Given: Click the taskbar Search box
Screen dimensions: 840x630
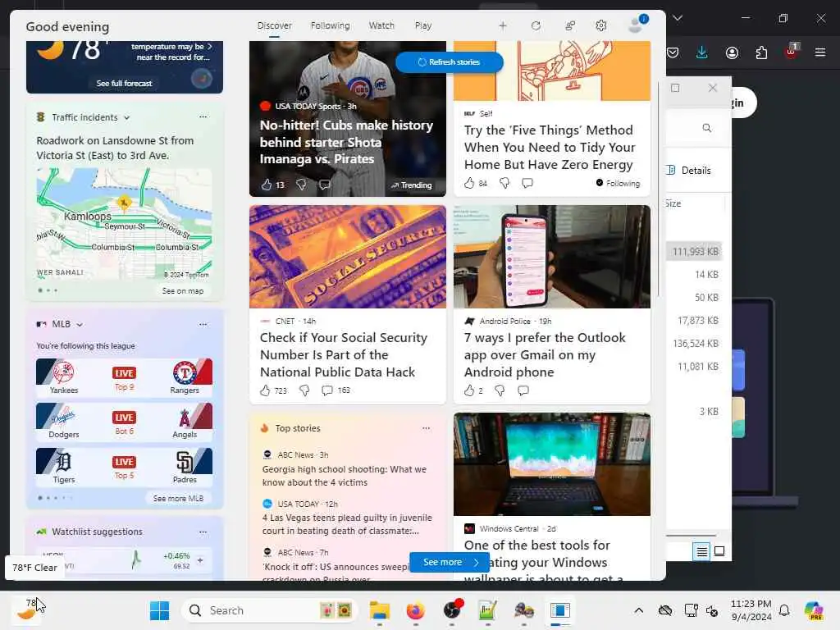Looking at the screenshot, I should click(x=270, y=610).
